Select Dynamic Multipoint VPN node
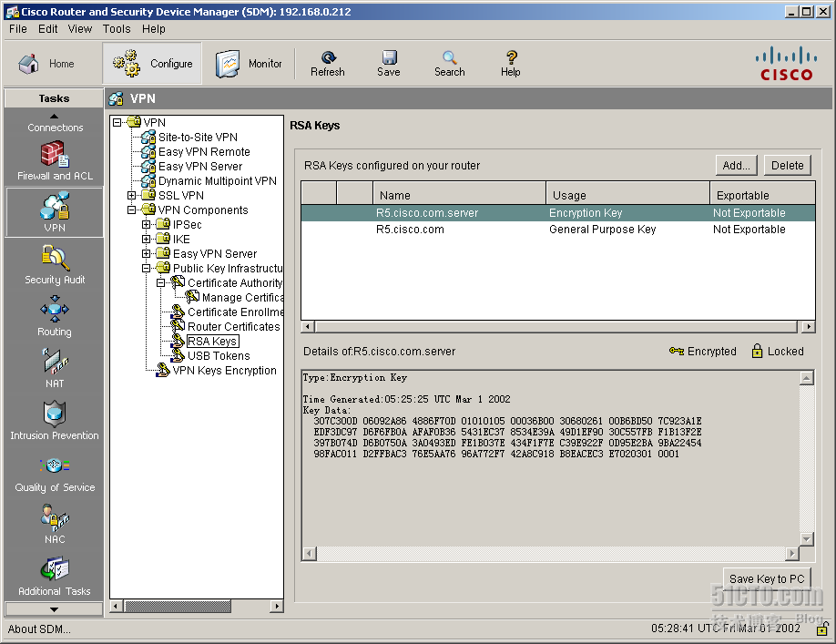 (218, 180)
